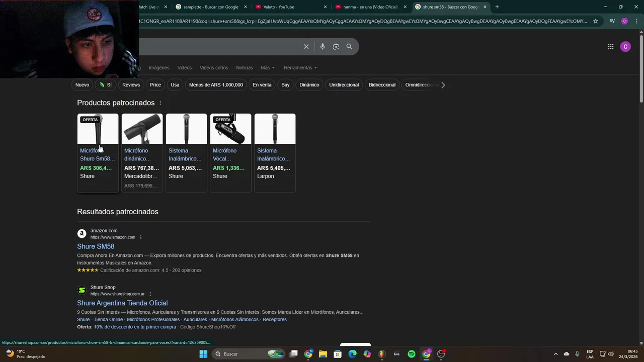
Task: Open Chrome media control icon
Action: pos(612,21)
